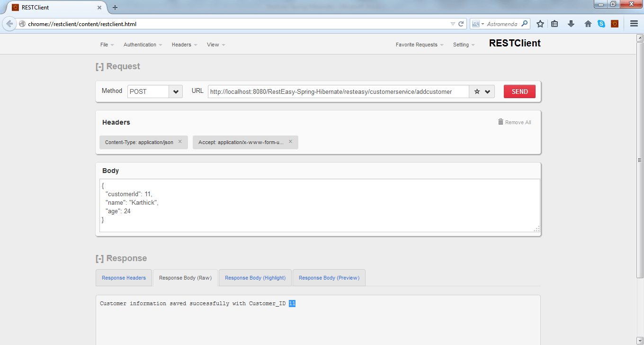
Task: Open bookmarks with the clipboard icon
Action: [x=555, y=24]
